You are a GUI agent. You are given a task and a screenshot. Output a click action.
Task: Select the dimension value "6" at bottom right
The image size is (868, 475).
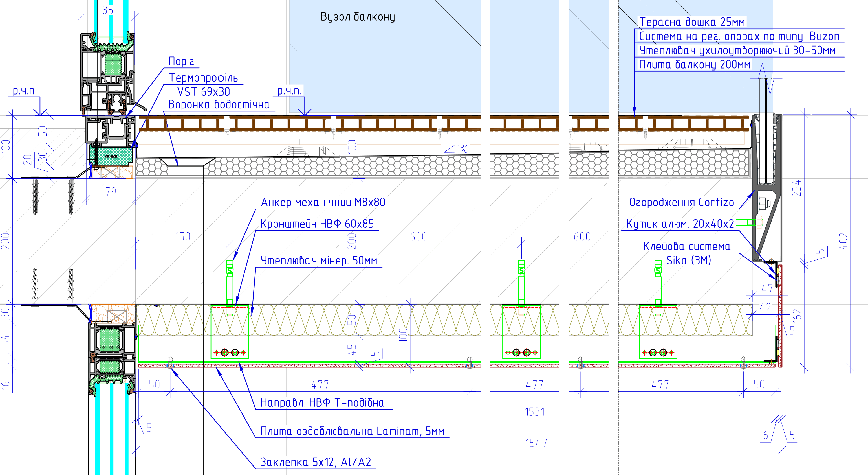click(765, 435)
